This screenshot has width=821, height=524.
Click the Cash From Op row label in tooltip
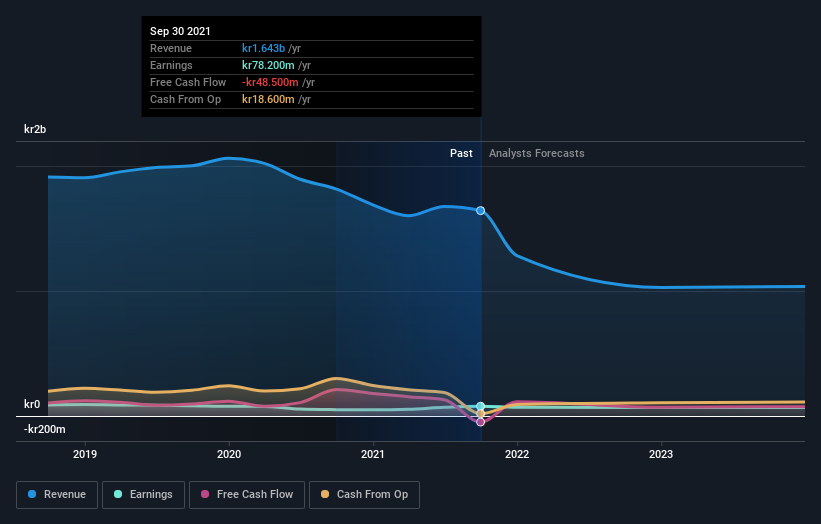pyautogui.click(x=185, y=99)
